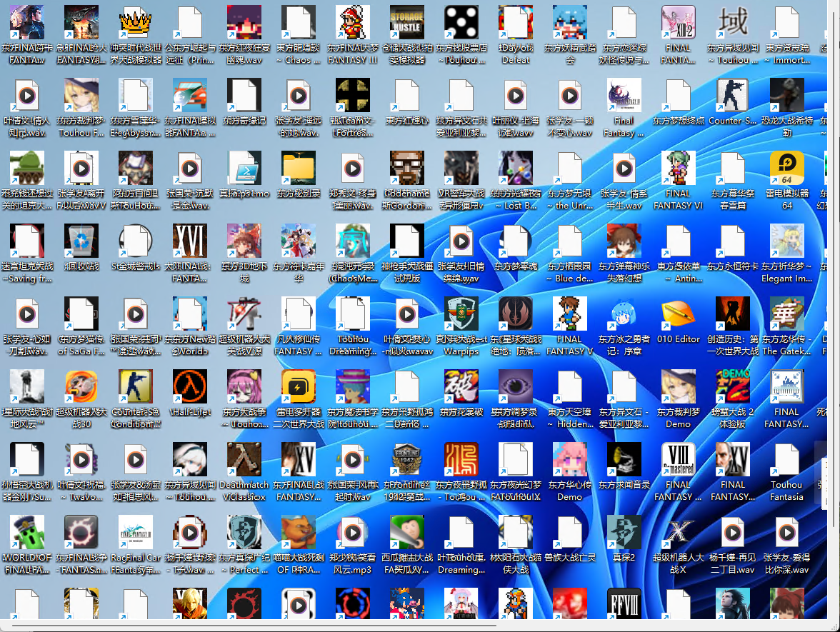
Task: Open the FINAL FANTASY XIII-2 shortcut
Action: click(679, 23)
